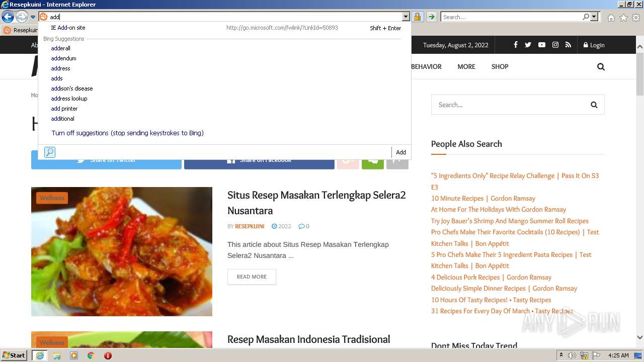This screenshot has height=362, width=644.
Task: Open the search provider dropdown arrow
Action: [x=594, y=17]
